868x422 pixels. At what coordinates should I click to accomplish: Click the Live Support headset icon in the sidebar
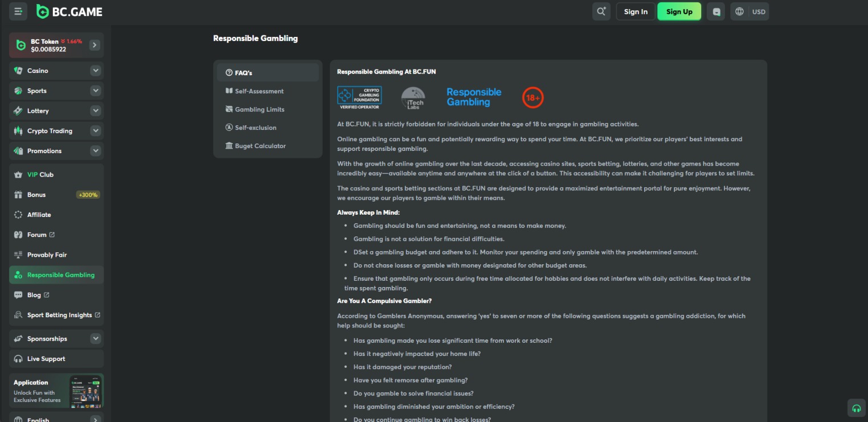[18, 359]
